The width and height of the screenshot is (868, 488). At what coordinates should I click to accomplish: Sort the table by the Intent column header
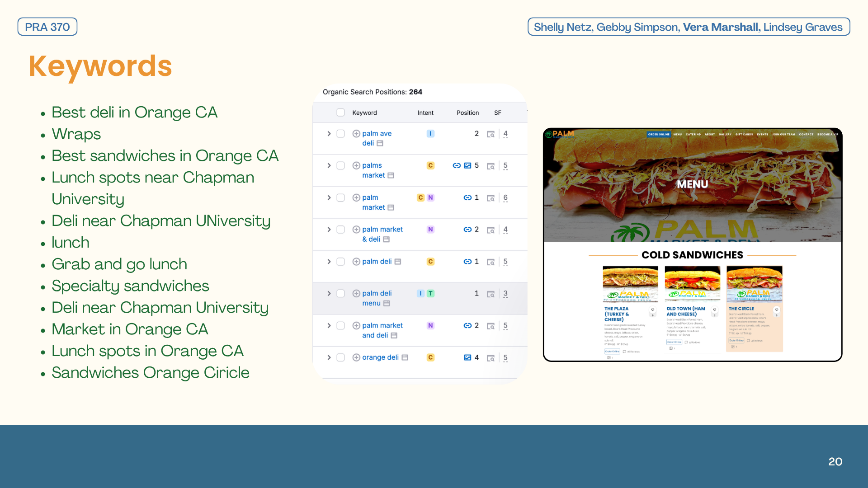(425, 113)
